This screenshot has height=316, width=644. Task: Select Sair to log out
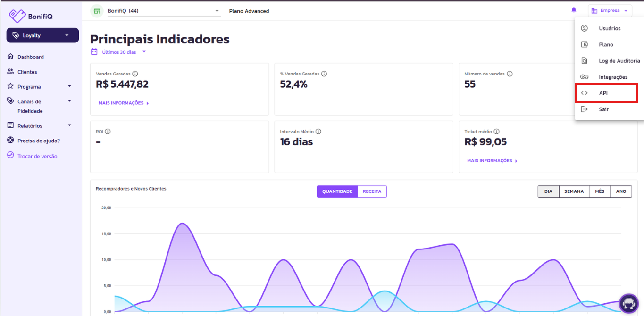pyautogui.click(x=609, y=109)
